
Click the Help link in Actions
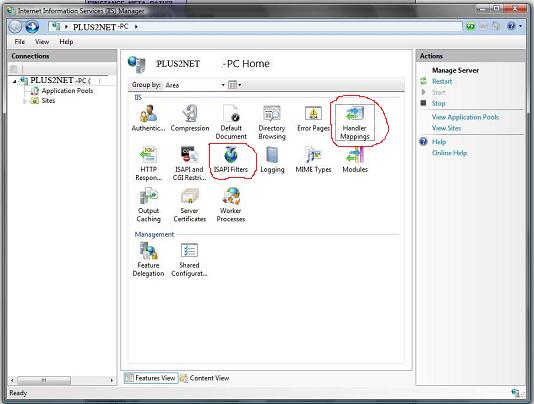tap(439, 142)
